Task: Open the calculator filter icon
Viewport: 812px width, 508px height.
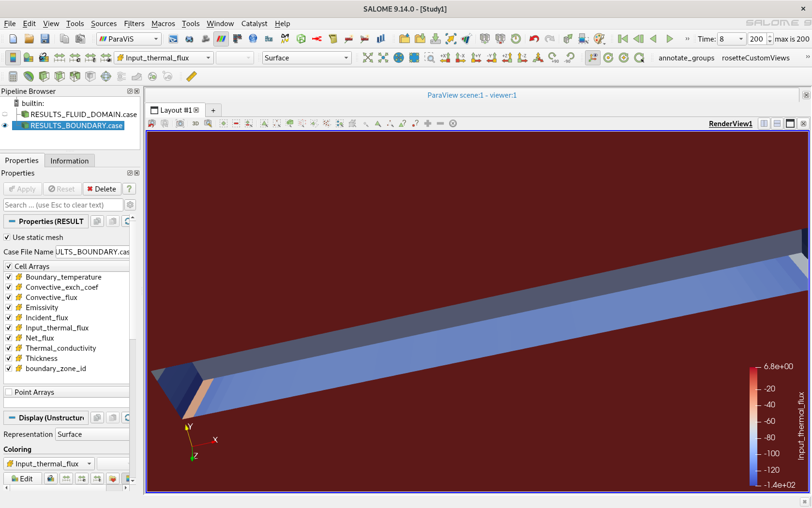Action: pyautogui.click(x=13, y=76)
